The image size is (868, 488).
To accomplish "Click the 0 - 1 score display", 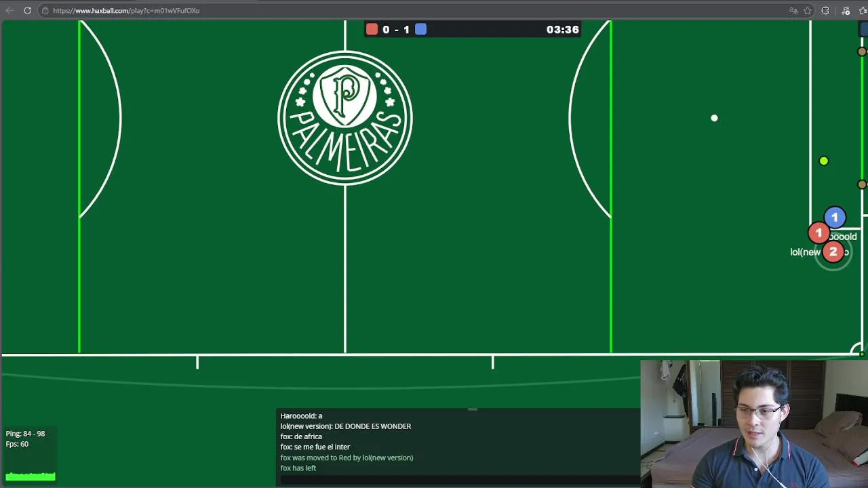I will tap(396, 29).
